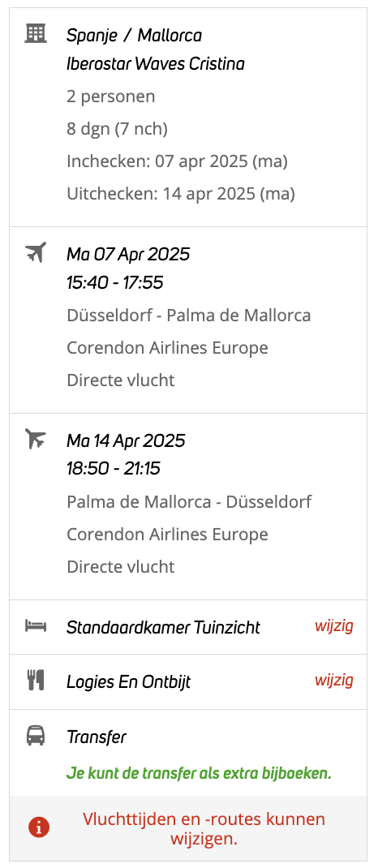The width and height of the screenshot is (378, 868).
Task: Click the Transfer heading
Action: point(97,737)
